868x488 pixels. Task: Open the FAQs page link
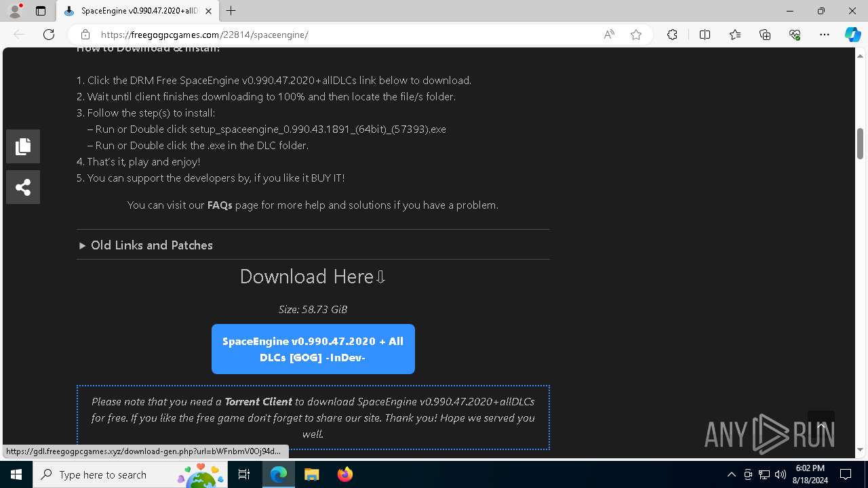tap(220, 205)
